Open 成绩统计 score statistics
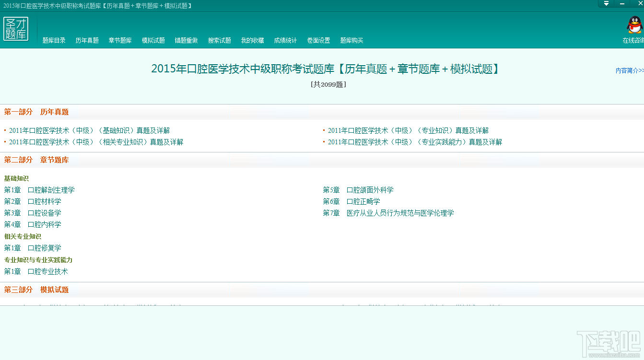Screen dimensions: 644x360 pos(286,41)
